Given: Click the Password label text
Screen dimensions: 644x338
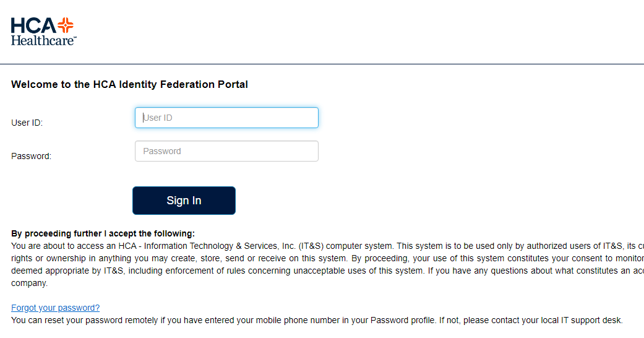Looking at the screenshot, I should coord(31,156).
